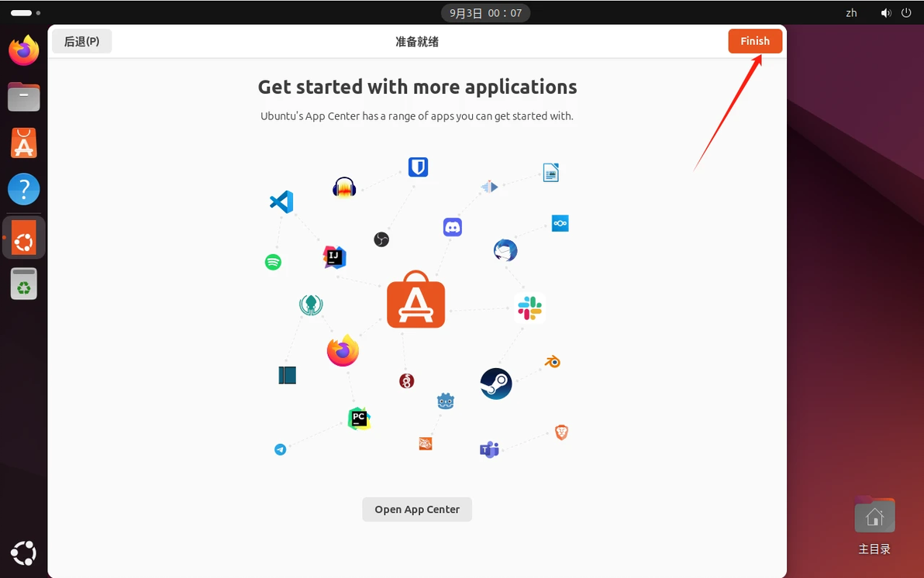This screenshot has width=924, height=578.
Task: Click the volume icon in the top bar
Action: (x=886, y=13)
